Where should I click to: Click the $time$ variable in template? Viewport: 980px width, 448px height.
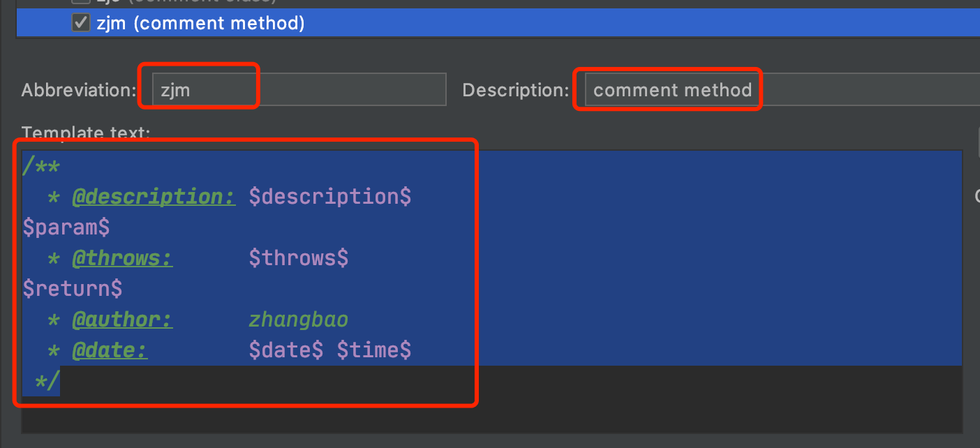coord(373,350)
